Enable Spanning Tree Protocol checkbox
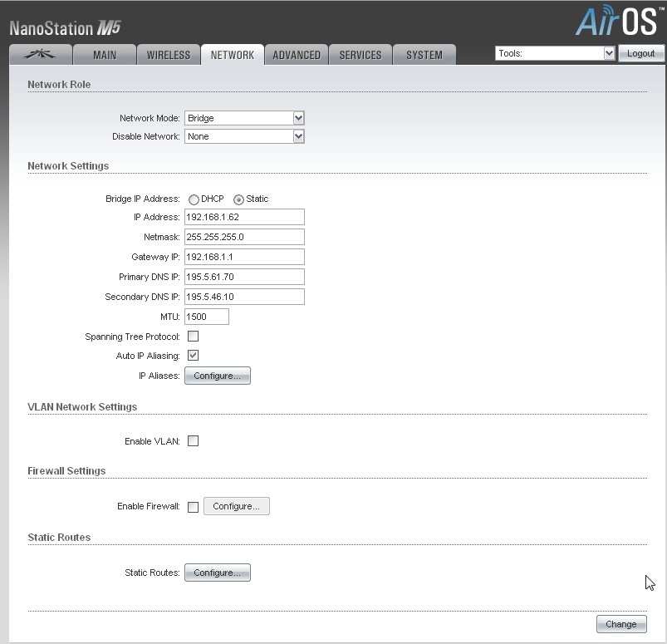Screen dimensions: 667x644 [x=193, y=337]
